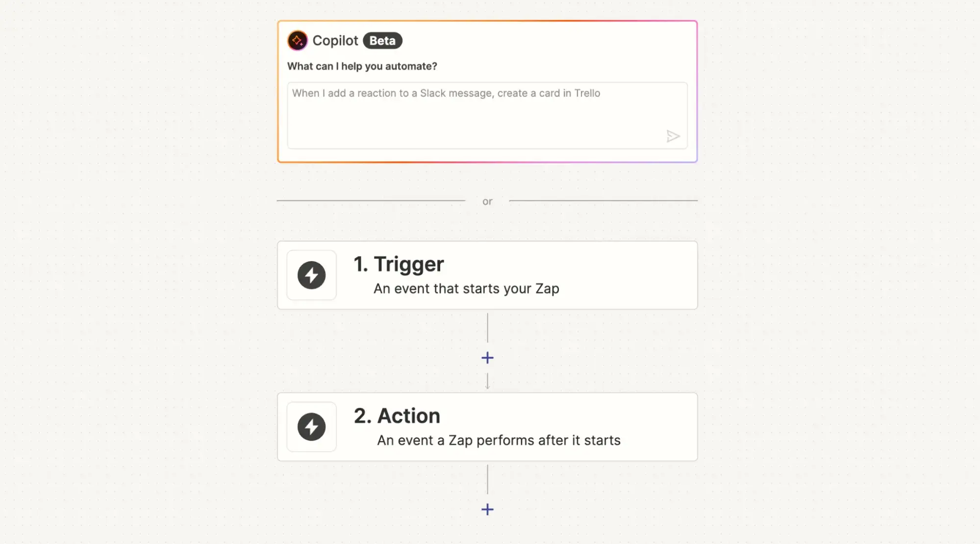Open the "1. Trigger" step title
Screen dimensions: 980x544
click(399, 264)
